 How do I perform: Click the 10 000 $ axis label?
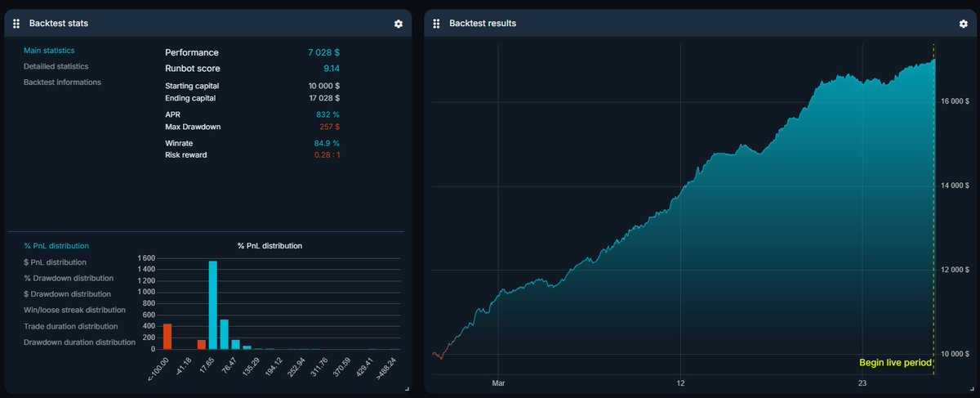pyautogui.click(x=954, y=354)
